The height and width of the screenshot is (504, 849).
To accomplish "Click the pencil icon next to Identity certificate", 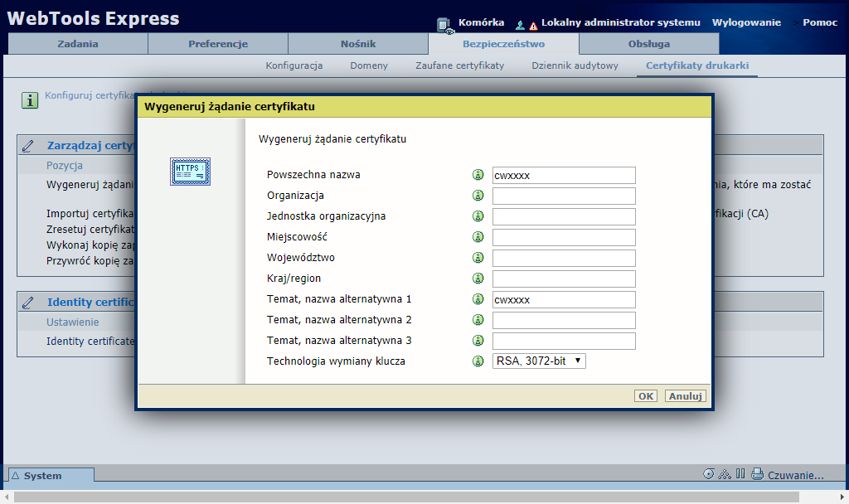I will point(29,302).
